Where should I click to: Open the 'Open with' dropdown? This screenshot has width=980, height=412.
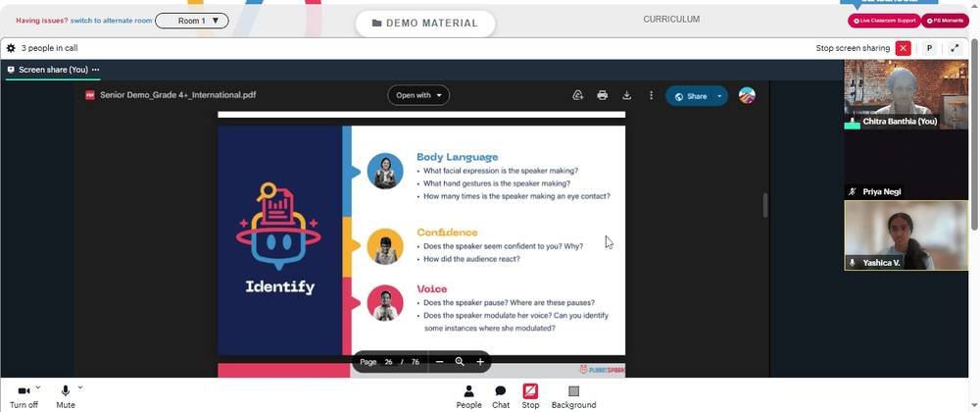[x=418, y=95]
